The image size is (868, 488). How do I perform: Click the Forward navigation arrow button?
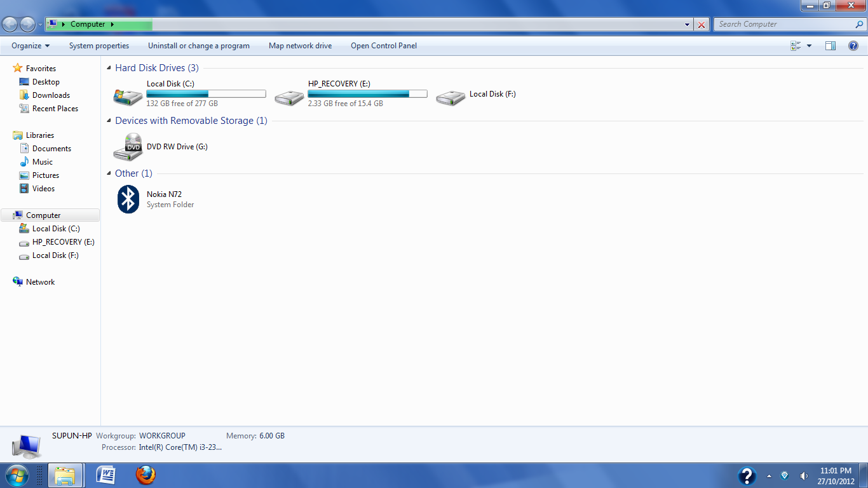click(27, 24)
